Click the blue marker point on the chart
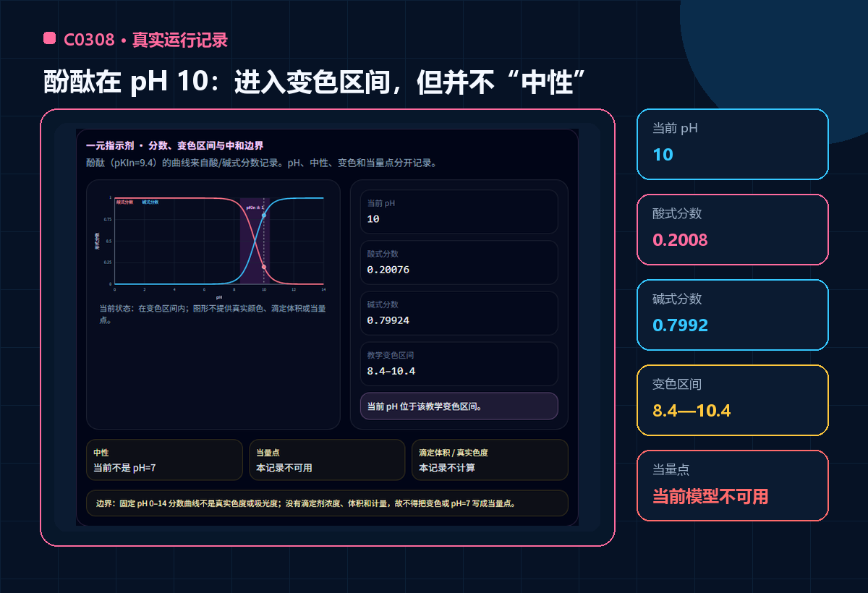Viewport: 868px width, 593px height. (264, 216)
